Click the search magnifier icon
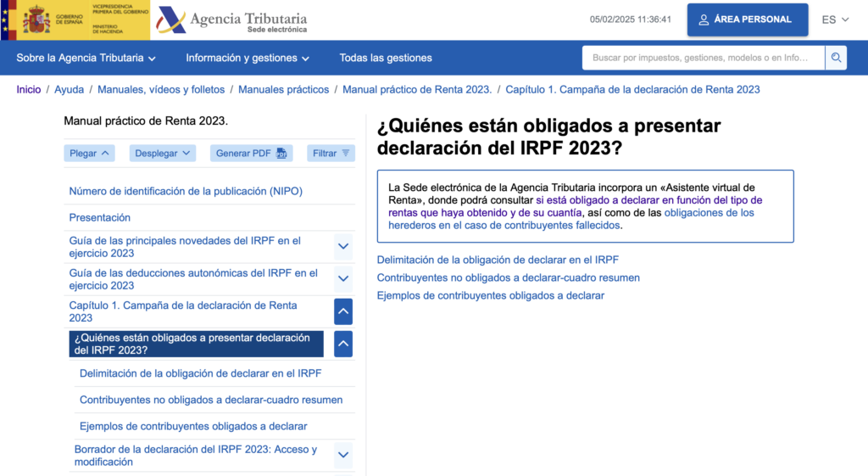868x476 pixels. click(836, 58)
